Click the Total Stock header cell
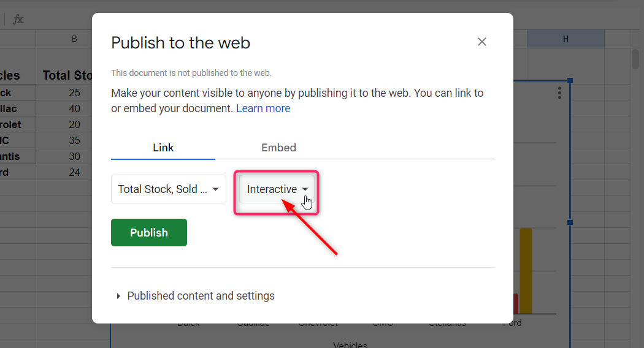 point(67,76)
